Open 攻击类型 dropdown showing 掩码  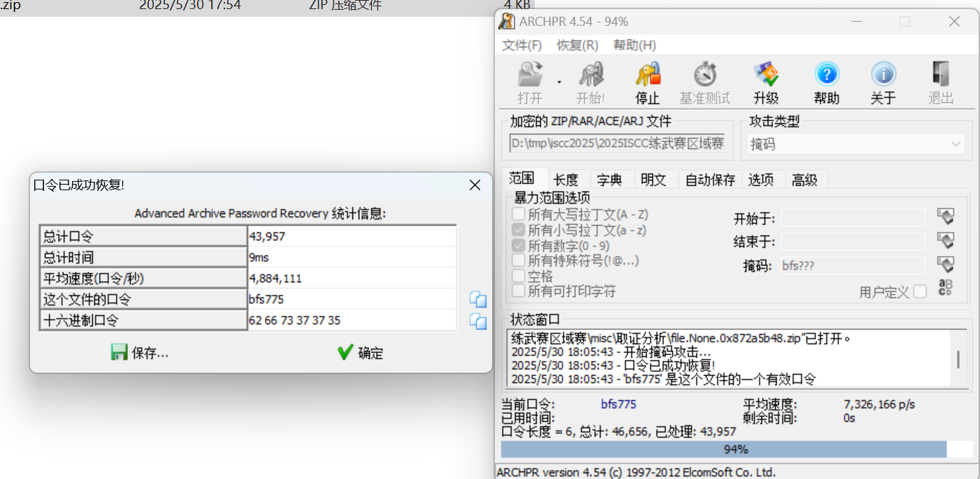pyautogui.click(x=856, y=144)
